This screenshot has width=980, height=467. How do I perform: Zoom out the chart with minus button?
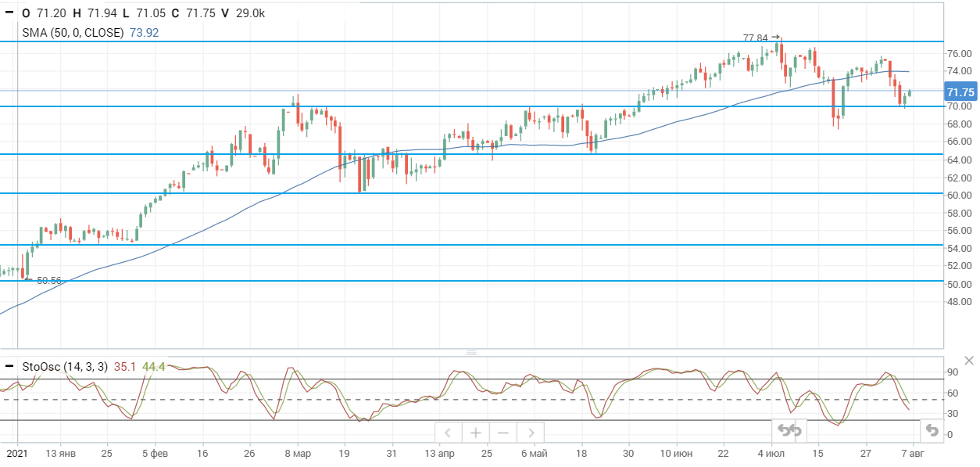503,433
